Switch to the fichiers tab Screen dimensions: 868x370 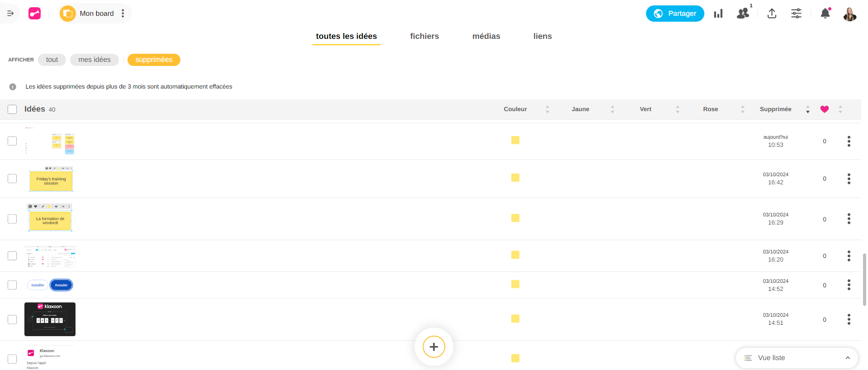point(424,36)
